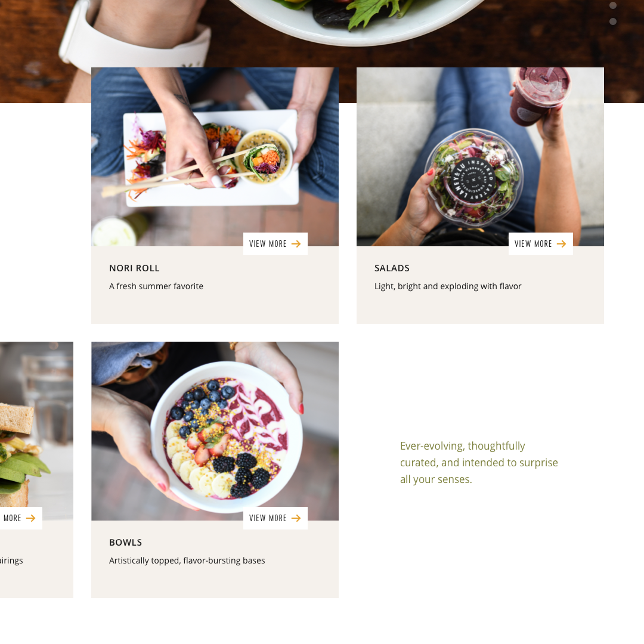Click the NORI ROLL heading
The width and height of the screenshot is (644, 644).
pyautogui.click(x=134, y=268)
